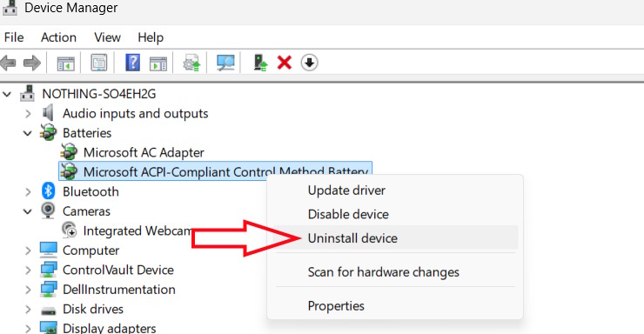Select Disk drives category label
This screenshot has width=644, height=334.
pyautogui.click(x=93, y=309)
